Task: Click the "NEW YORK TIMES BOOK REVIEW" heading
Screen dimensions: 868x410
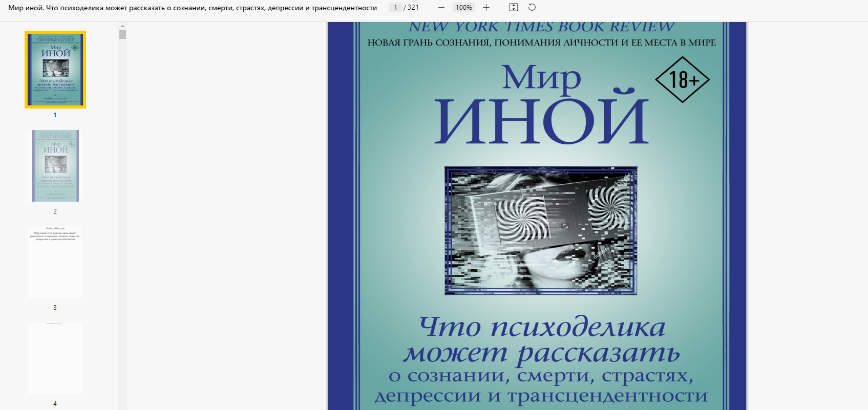Action: tap(541, 27)
